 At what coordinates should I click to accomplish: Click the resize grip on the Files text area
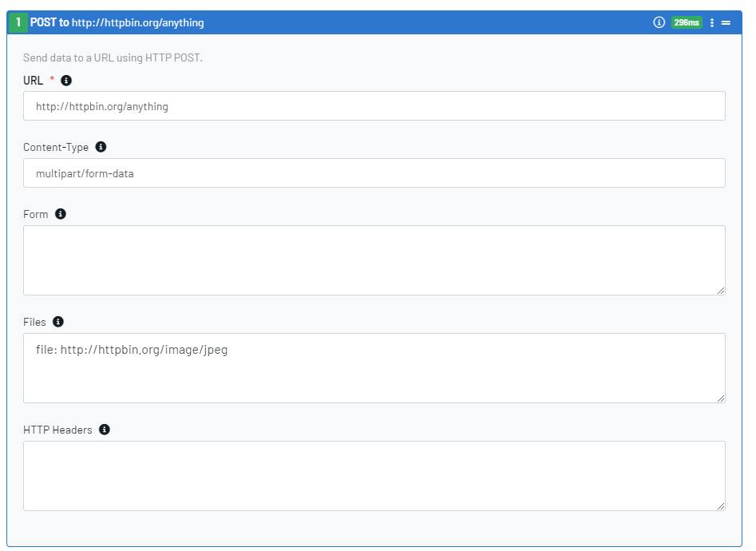[721, 398]
